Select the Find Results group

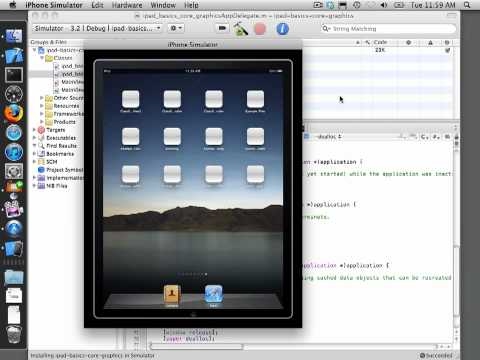61,146
